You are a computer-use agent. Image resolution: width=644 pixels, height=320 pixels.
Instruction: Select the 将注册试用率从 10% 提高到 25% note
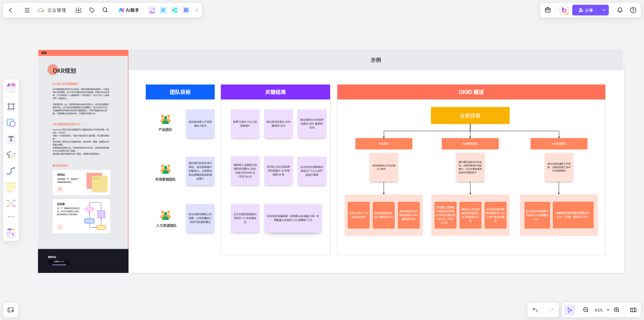click(x=278, y=124)
